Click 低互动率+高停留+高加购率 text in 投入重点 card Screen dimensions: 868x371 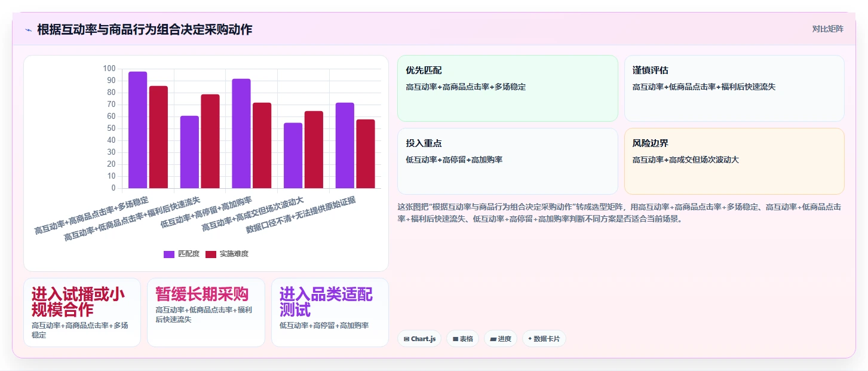point(454,160)
